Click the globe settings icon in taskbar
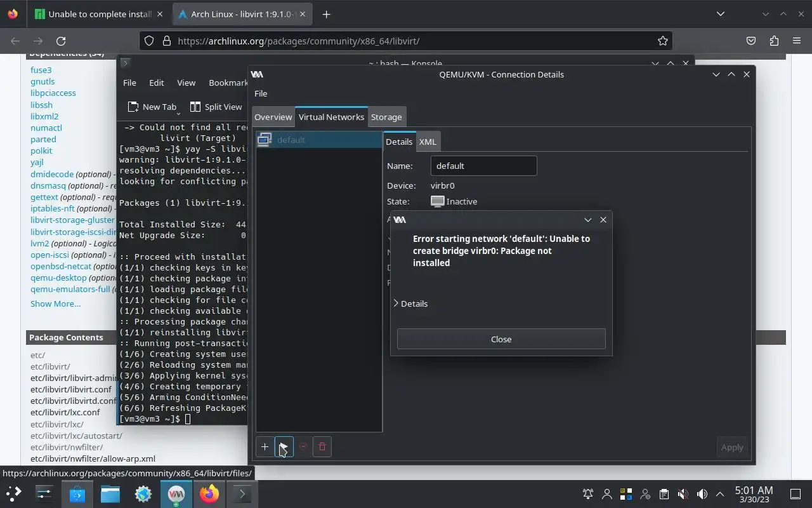Screen dimensions: 812x508 (x=143, y=493)
